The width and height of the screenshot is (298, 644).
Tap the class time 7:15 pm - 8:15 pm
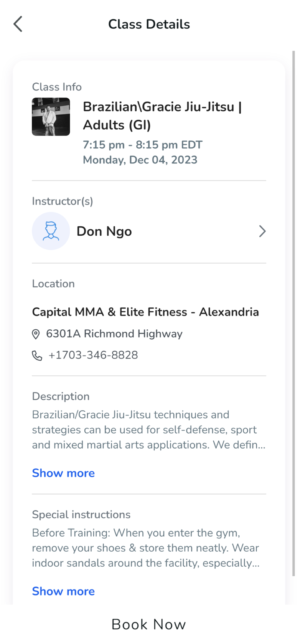142,145
